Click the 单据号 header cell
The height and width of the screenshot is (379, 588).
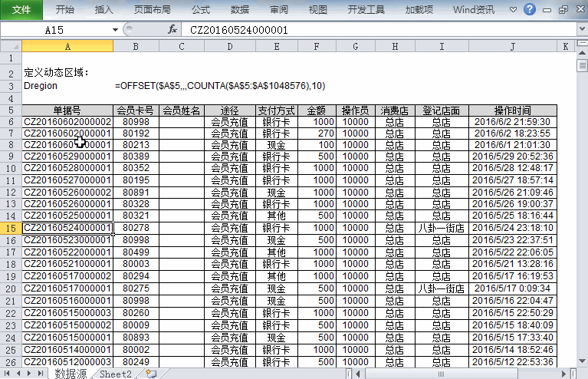pyautogui.click(x=67, y=110)
